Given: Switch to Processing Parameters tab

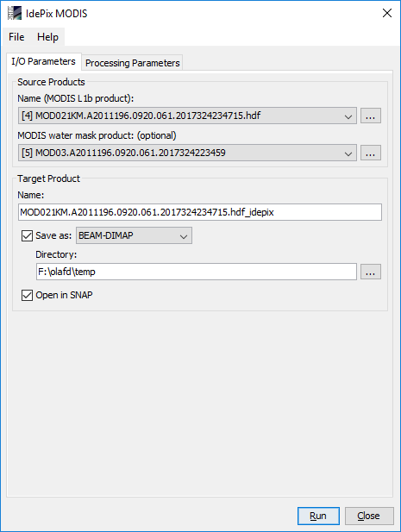Looking at the screenshot, I should coord(132,63).
